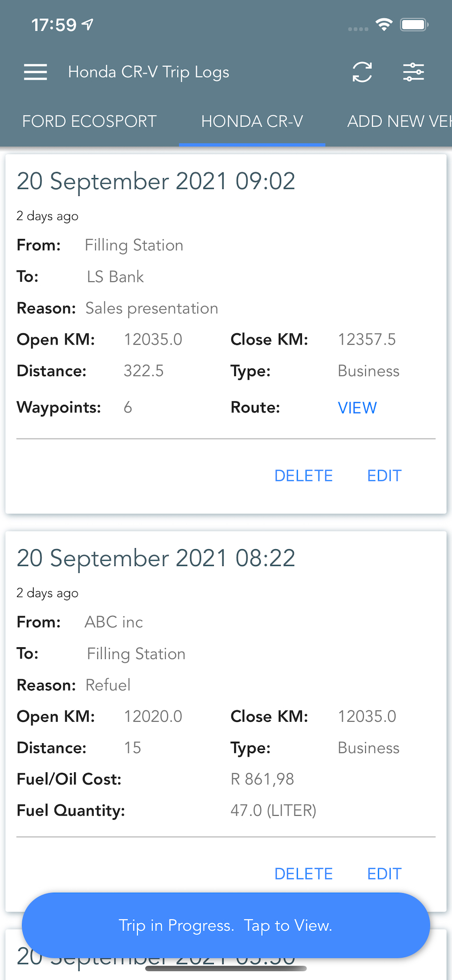Edit the 09:02 Sales presentation trip
Screen dimensions: 452x980
384,476
